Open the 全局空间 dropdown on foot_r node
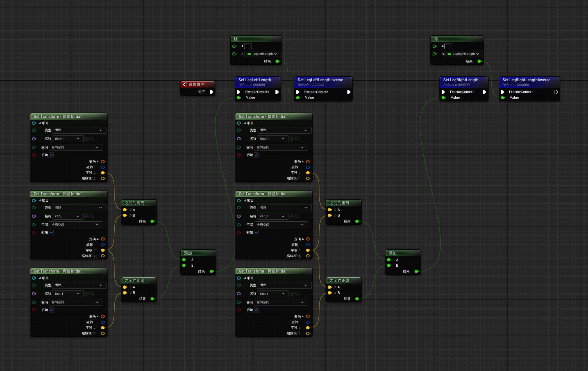This screenshot has height=371, width=588. 281,302
